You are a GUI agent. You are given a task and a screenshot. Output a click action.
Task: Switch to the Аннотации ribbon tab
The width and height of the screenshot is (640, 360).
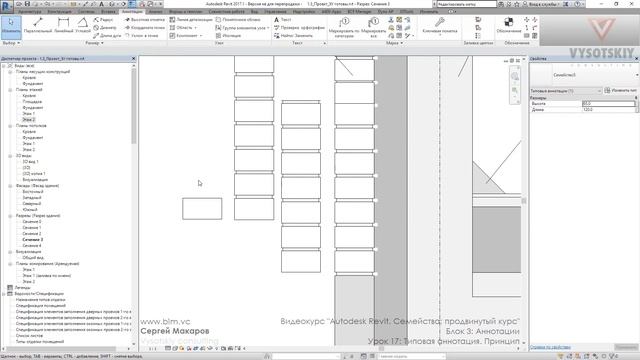click(132, 12)
